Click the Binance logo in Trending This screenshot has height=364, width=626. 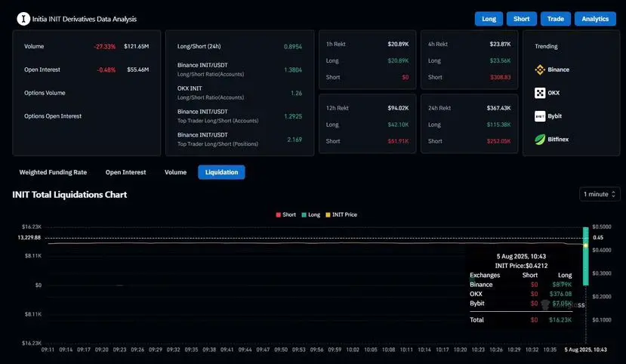[540, 69]
